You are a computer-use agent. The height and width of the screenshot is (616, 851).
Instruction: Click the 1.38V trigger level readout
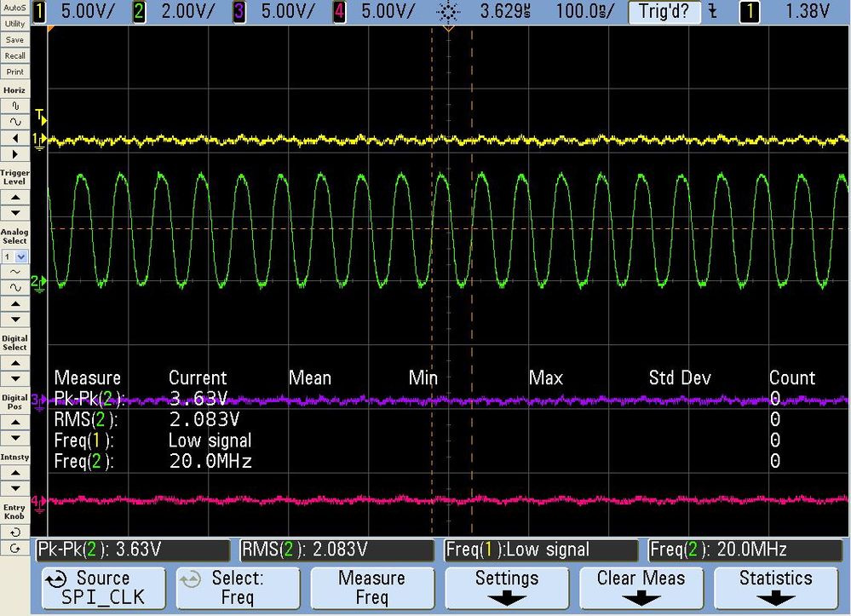[808, 11]
